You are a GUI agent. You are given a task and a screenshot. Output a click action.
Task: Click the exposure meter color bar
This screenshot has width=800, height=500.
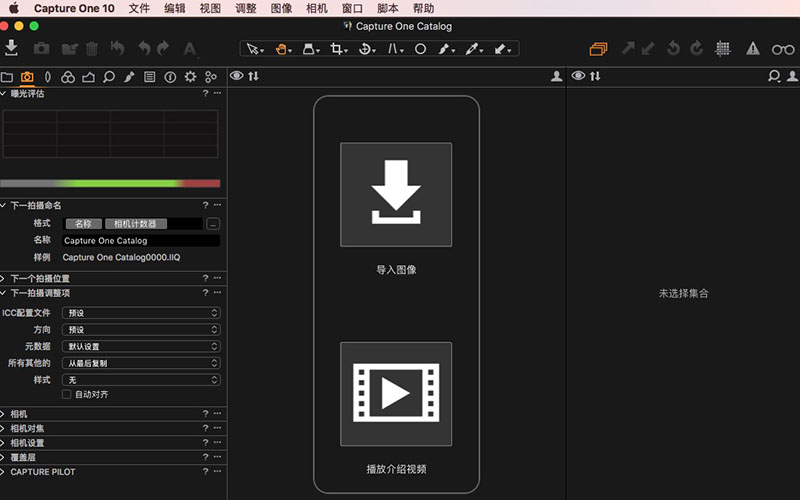click(x=110, y=183)
